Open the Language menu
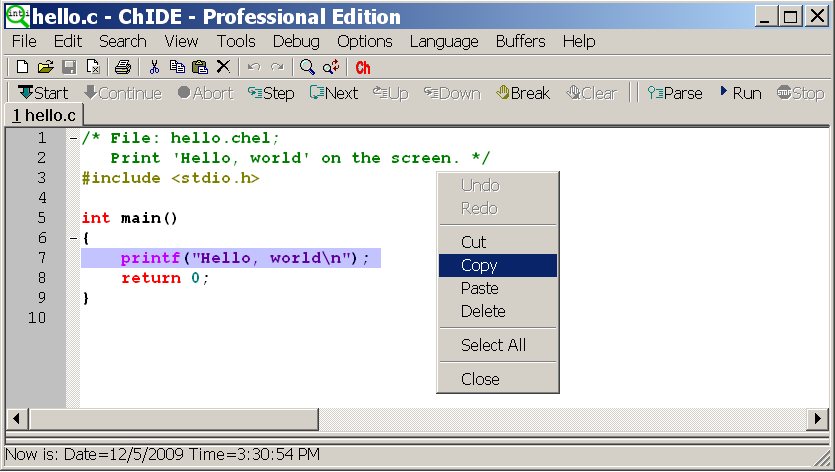 [444, 42]
